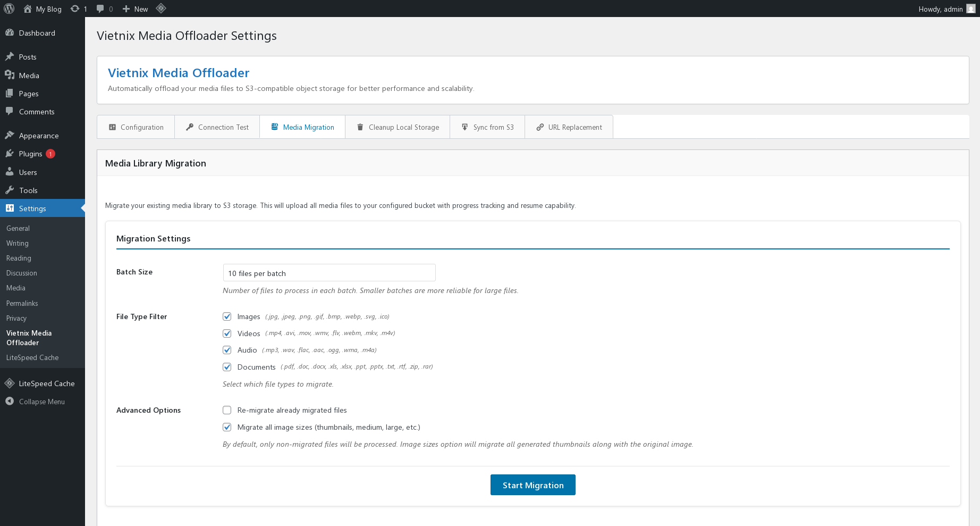Open the LiteSpeed diamond icon in admin bar
The height and width of the screenshot is (526, 980).
pos(161,9)
